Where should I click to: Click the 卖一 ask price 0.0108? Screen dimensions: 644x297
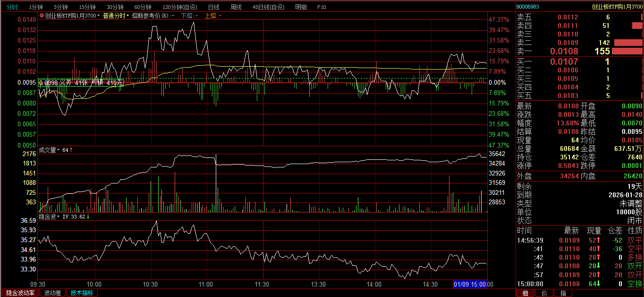click(564, 51)
